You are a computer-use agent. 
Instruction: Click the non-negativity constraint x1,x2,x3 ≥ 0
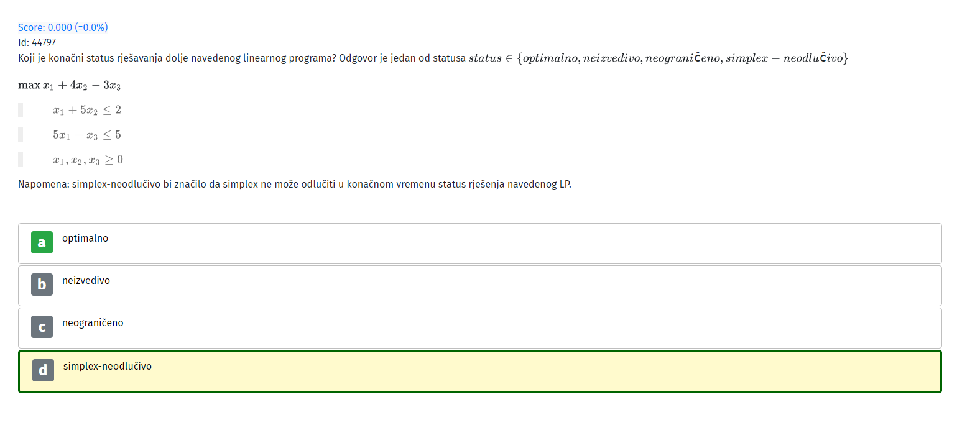click(x=88, y=160)
